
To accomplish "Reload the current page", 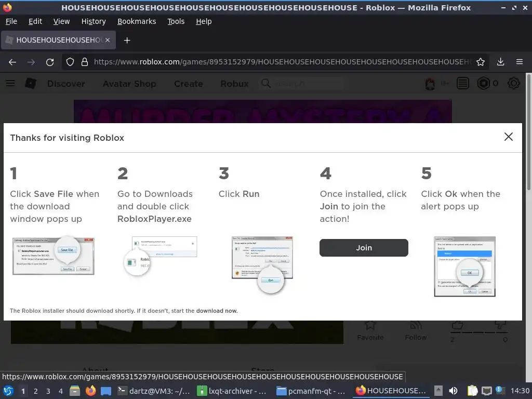I will (x=50, y=62).
